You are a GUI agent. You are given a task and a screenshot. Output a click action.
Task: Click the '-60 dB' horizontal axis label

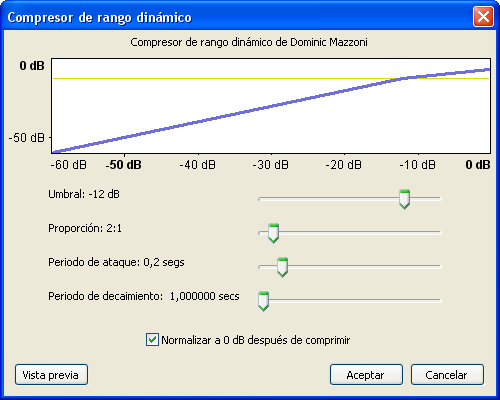click(69, 165)
